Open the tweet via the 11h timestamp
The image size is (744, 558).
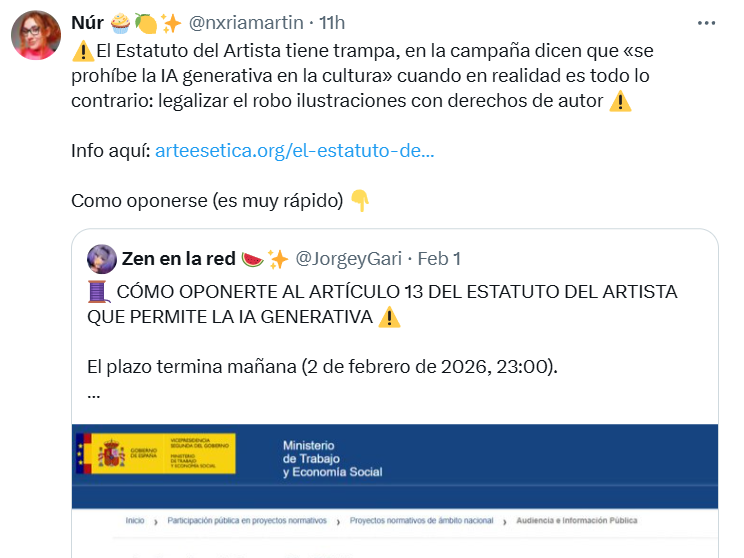[x=331, y=22]
